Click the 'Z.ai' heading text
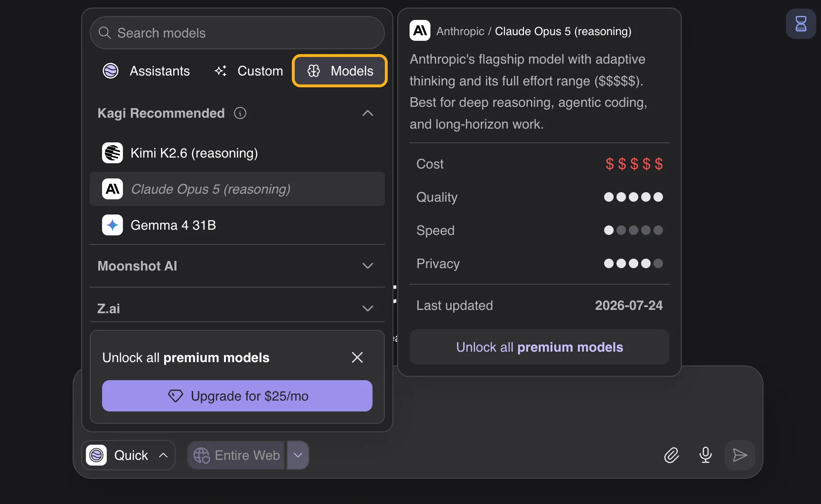This screenshot has height=504, width=821. [109, 308]
